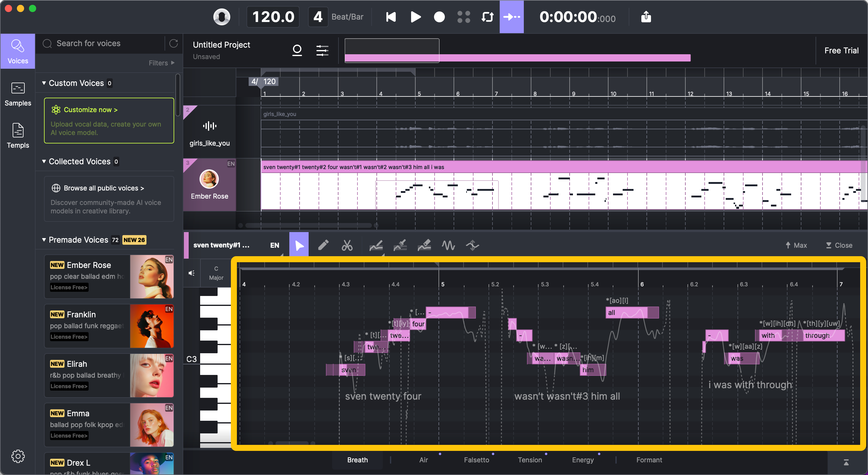Switch to the Formant parameter tab
The height and width of the screenshot is (475, 868).
pos(649,460)
